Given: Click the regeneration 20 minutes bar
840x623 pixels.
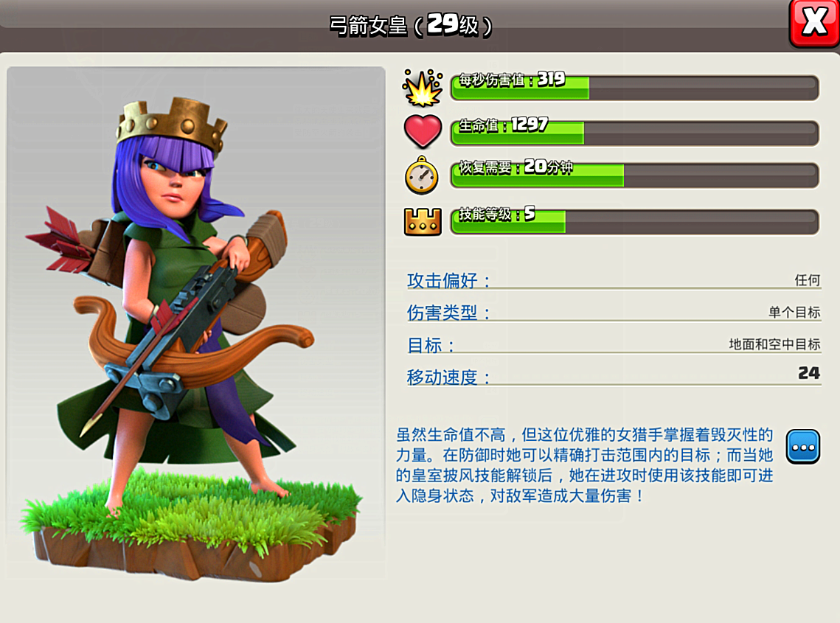Looking at the screenshot, I should click(x=635, y=175).
